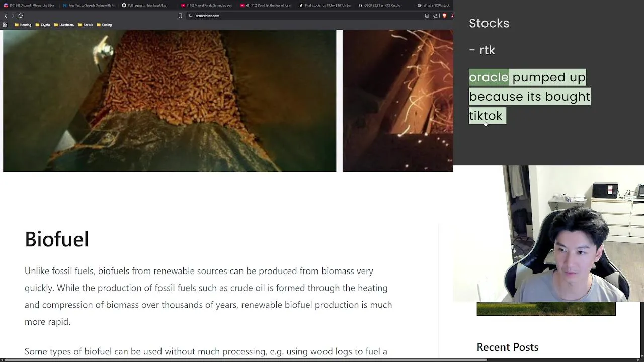Click the wood pellets image
The width and height of the screenshot is (644, 362).
point(170,101)
